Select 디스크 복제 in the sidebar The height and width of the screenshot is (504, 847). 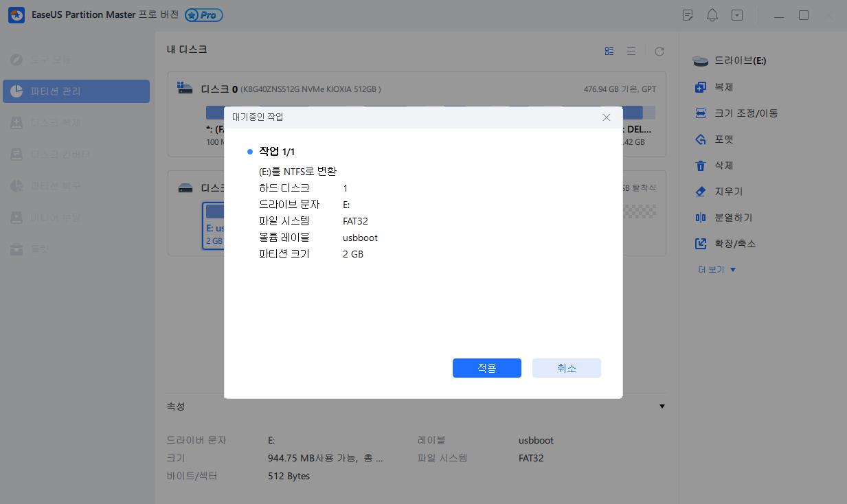[x=76, y=122]
